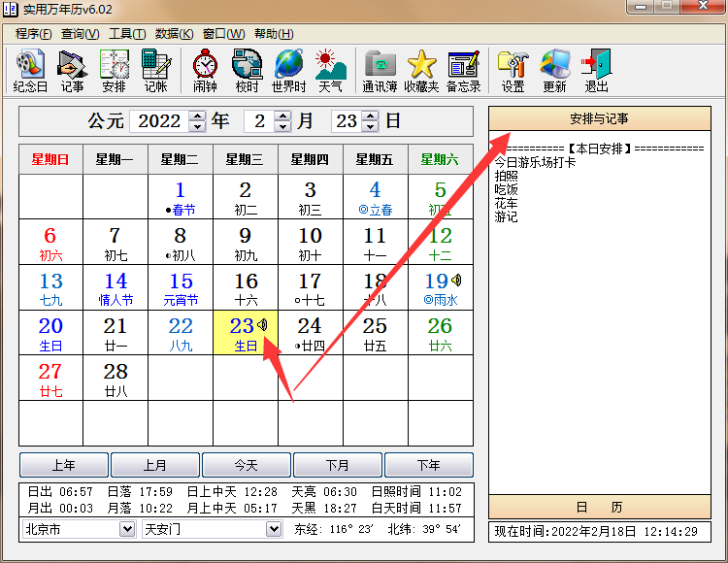
Task: Open the 收藏夹 favorites star icon
Action: 421,71
